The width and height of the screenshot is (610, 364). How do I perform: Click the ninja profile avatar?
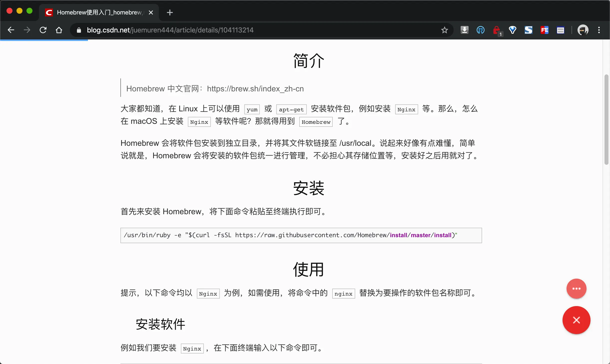click(x=583, y=30)
